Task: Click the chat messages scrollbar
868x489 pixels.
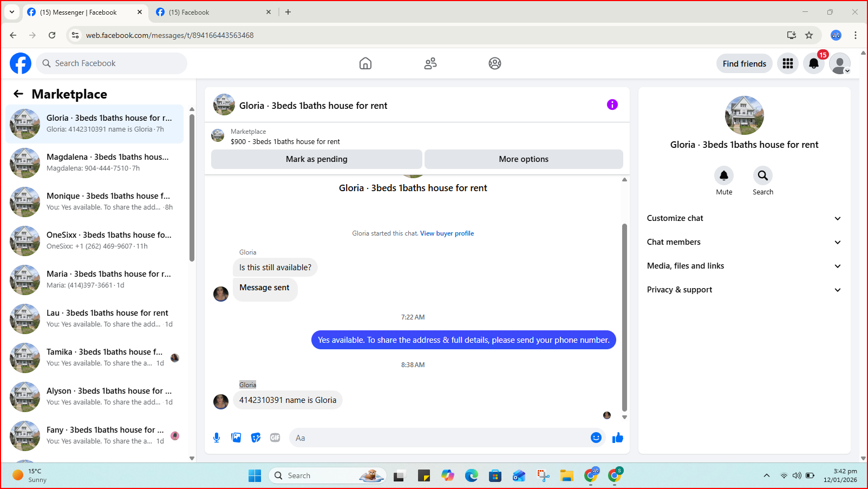Action: [x=624, y=317]
